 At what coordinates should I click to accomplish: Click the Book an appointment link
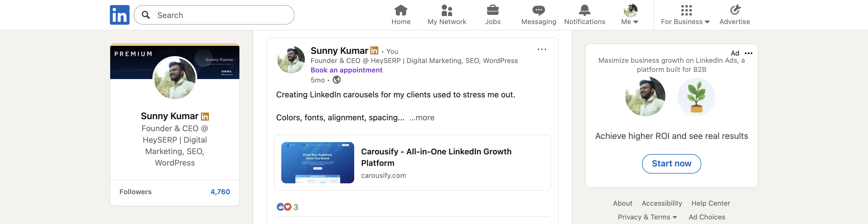(346, 70)
